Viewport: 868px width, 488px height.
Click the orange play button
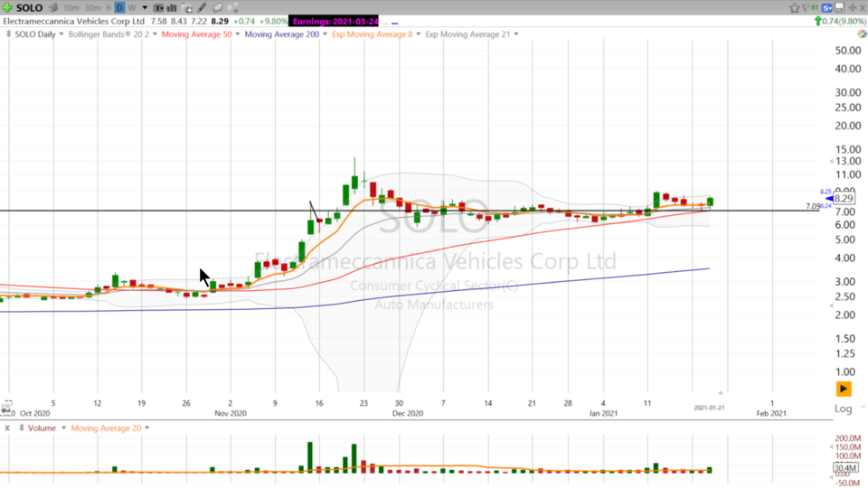coord(843,389)
